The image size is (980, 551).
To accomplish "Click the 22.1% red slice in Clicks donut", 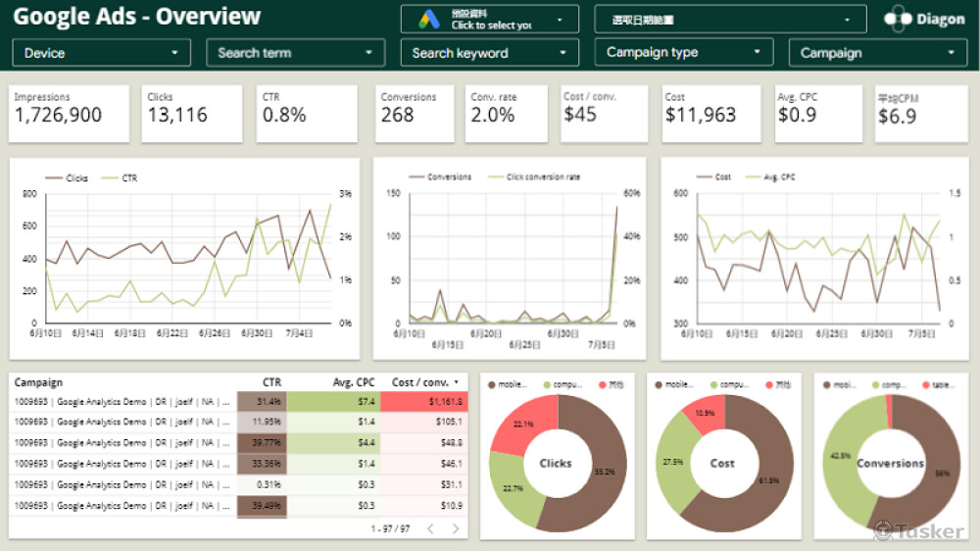I will coord(523,425).
